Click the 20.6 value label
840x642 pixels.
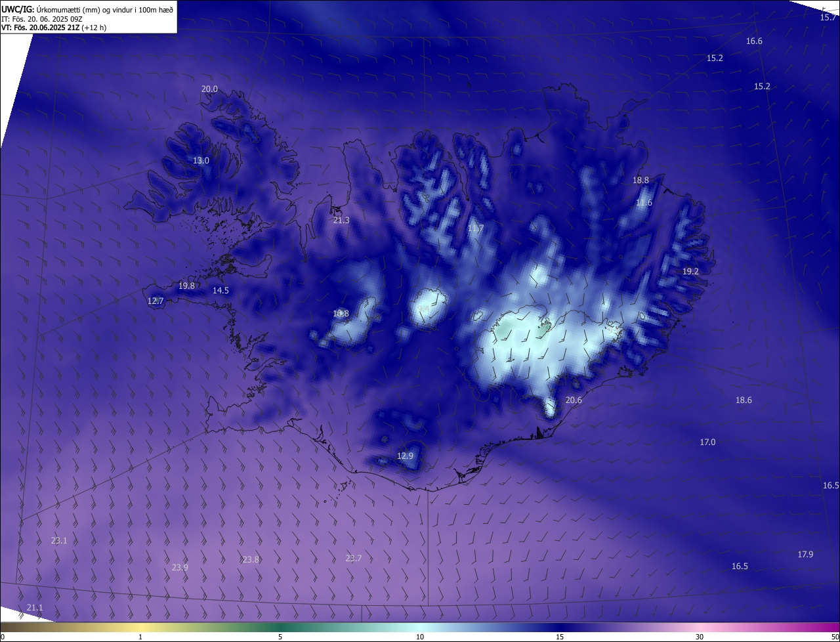pyautogui.click(x=574, y=400)
